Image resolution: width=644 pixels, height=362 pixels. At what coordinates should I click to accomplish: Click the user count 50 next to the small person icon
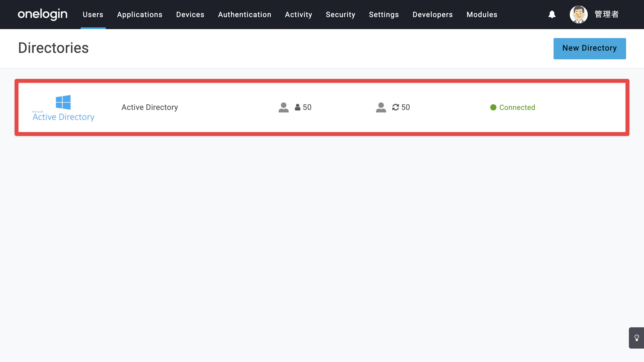coord(307,107)
